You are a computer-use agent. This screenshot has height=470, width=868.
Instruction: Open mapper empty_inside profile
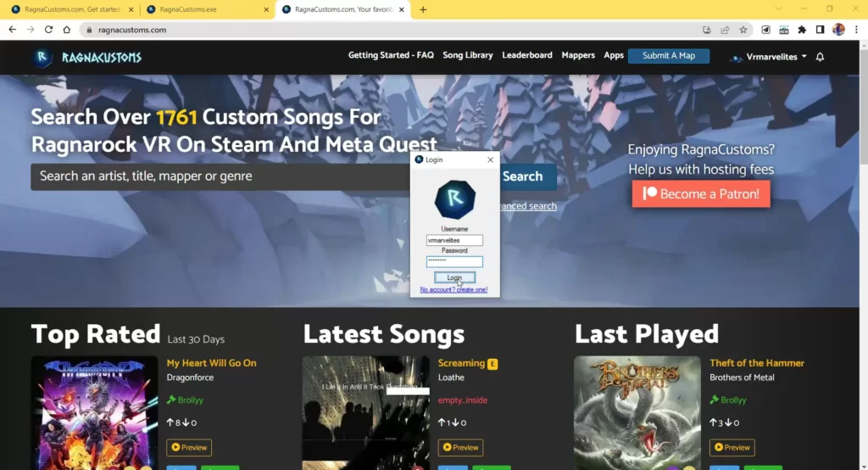[x=463, y=400]
